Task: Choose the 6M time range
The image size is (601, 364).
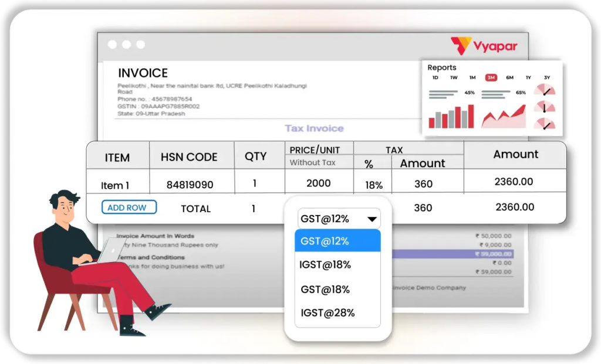Action: point(509,77)
